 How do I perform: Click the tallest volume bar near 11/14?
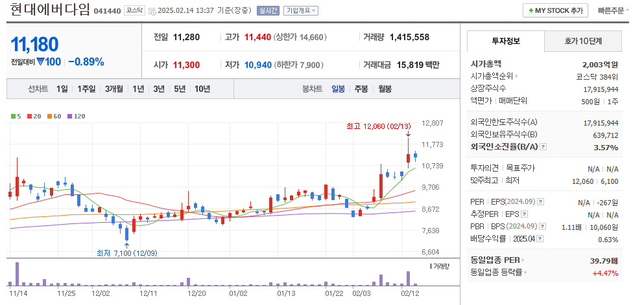18,274
